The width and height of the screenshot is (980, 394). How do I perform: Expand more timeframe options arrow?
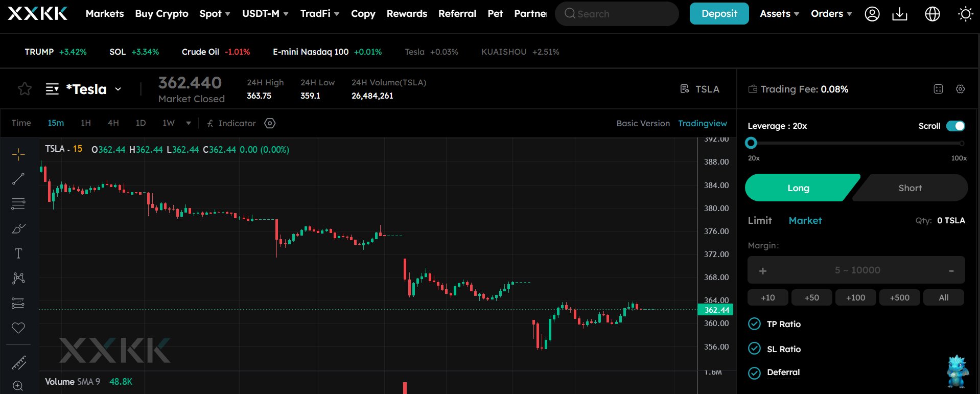tap(189, 123)
